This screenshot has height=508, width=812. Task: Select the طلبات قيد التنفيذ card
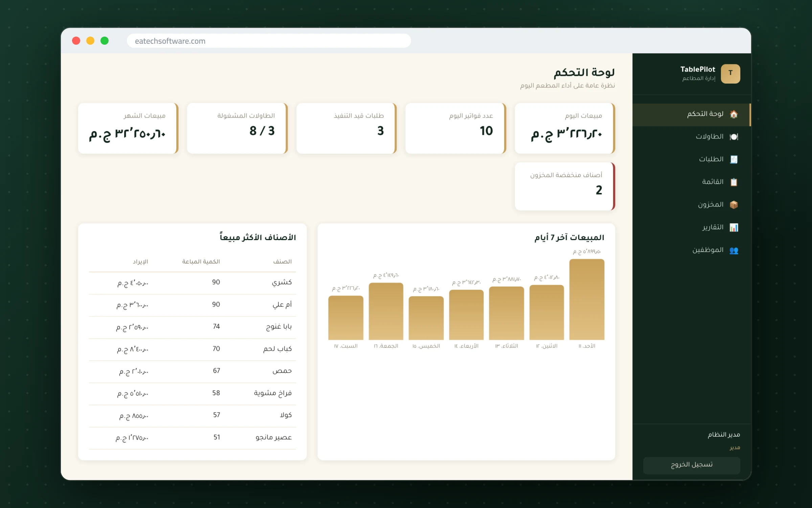coord(346,128)
